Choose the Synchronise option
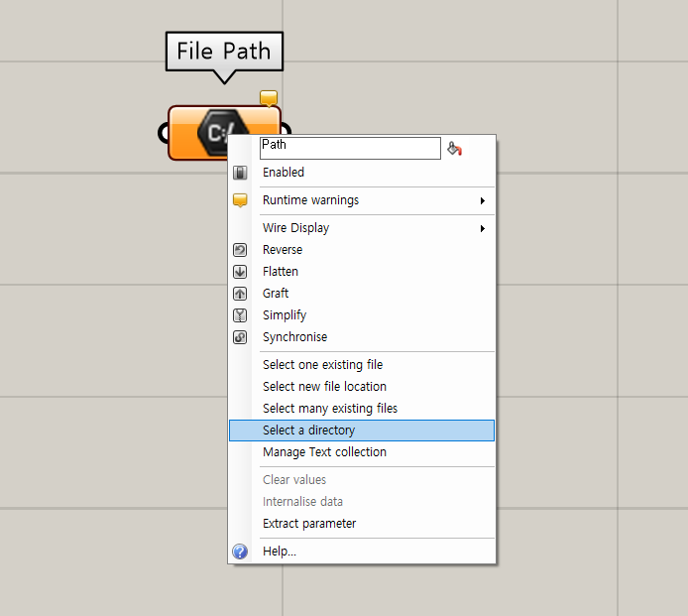 362,336
